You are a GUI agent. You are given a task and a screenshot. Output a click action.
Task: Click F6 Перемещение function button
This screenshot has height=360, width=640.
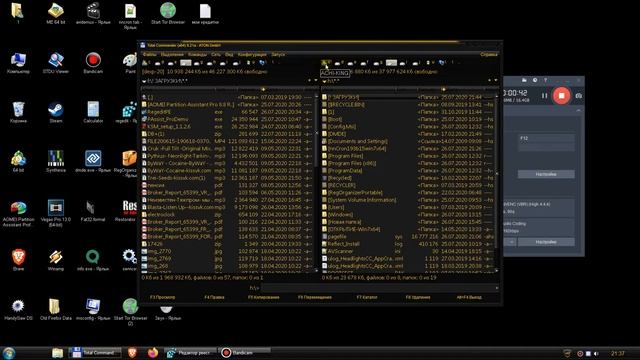click(x=315, y=297)
